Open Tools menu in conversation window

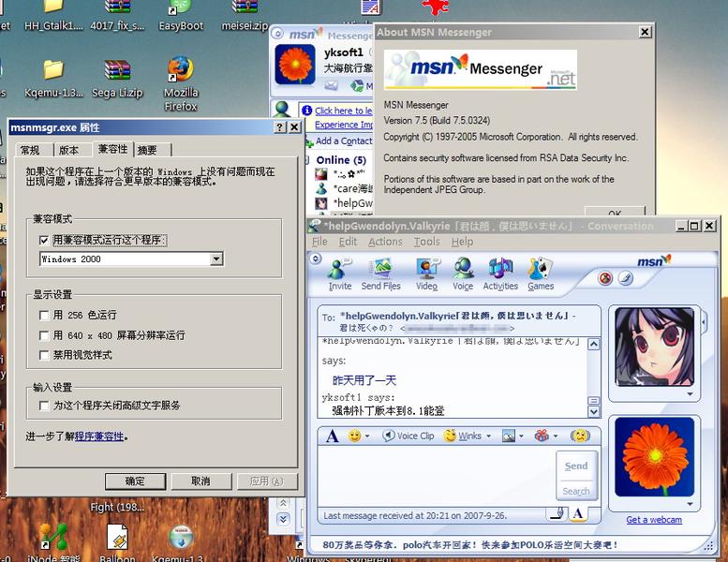[x=426, y=242]
